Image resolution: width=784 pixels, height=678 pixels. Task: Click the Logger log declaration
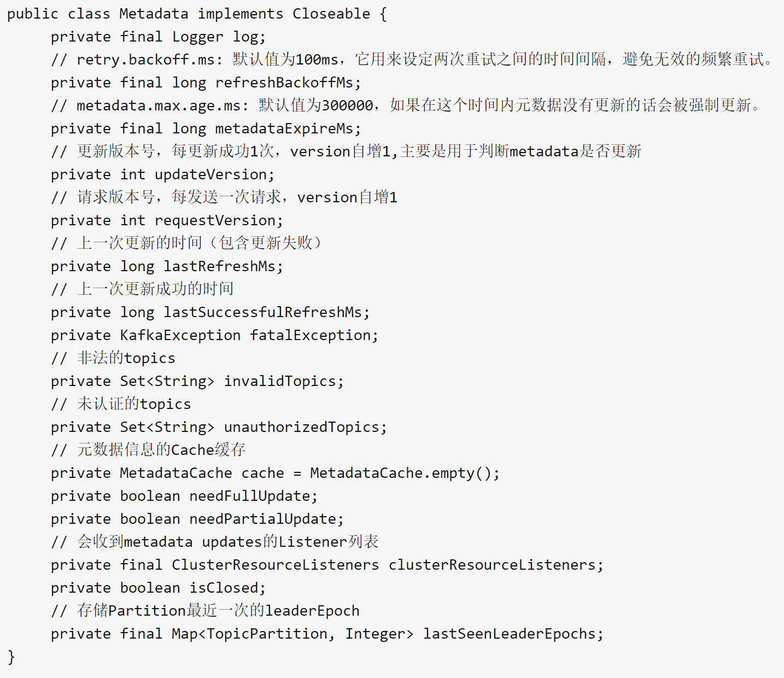point(159,37)
